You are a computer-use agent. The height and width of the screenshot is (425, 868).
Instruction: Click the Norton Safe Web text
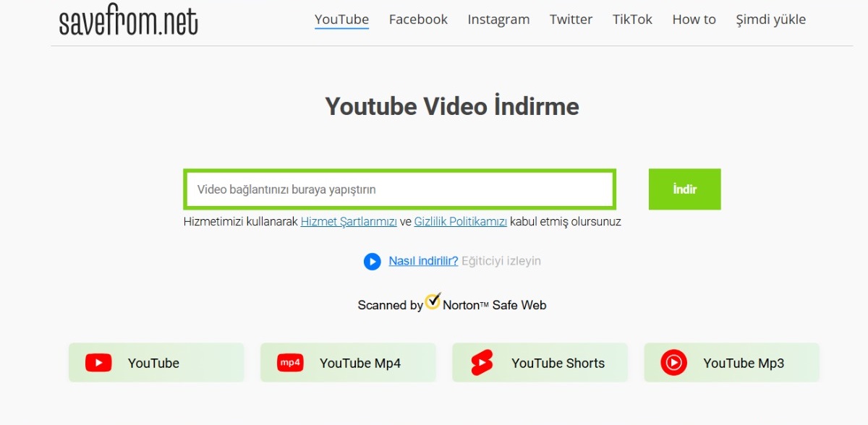[x=495, y=305]
